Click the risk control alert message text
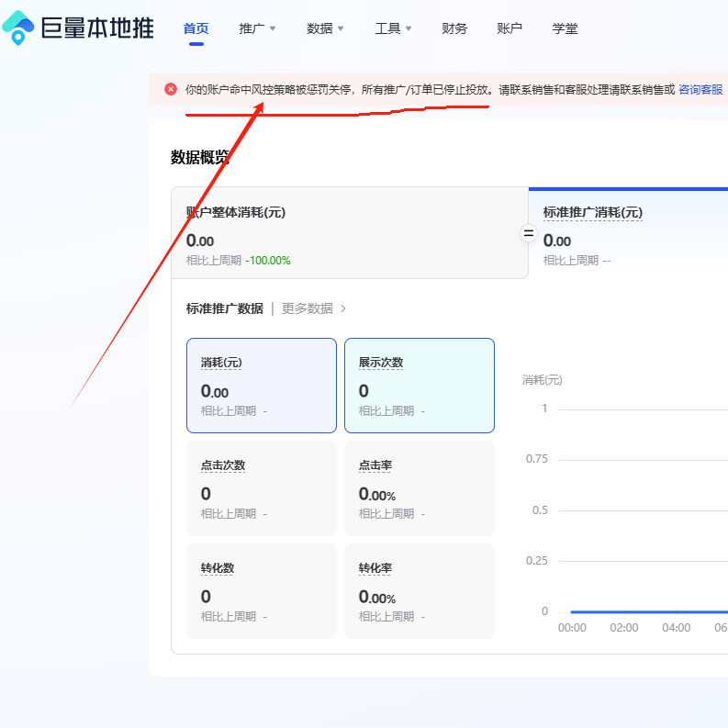The height and width of the screenshot is (728, 728). (x=430, y=90)
